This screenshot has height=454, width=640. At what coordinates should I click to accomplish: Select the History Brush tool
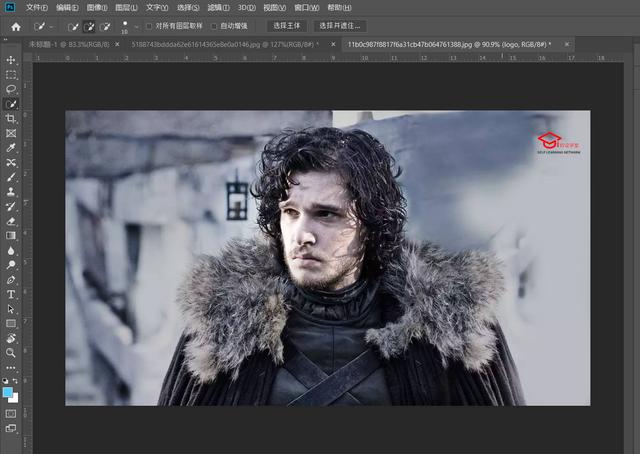(11, 207)
